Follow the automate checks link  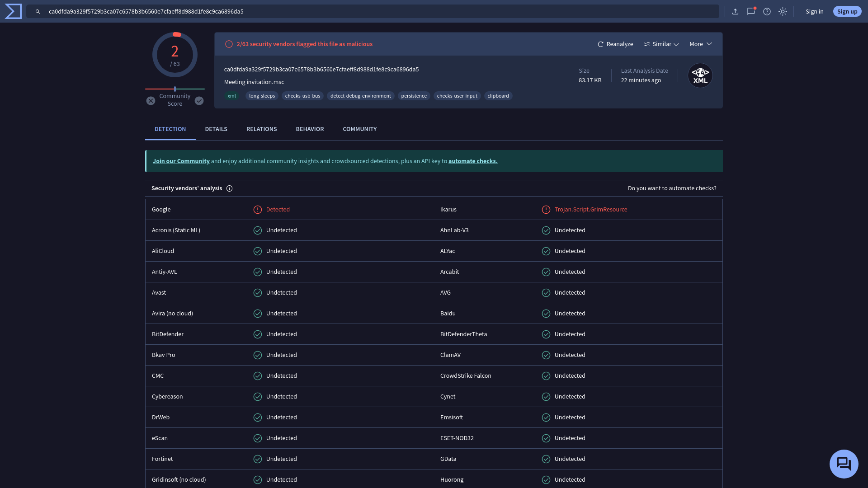[x=473, y=161]
